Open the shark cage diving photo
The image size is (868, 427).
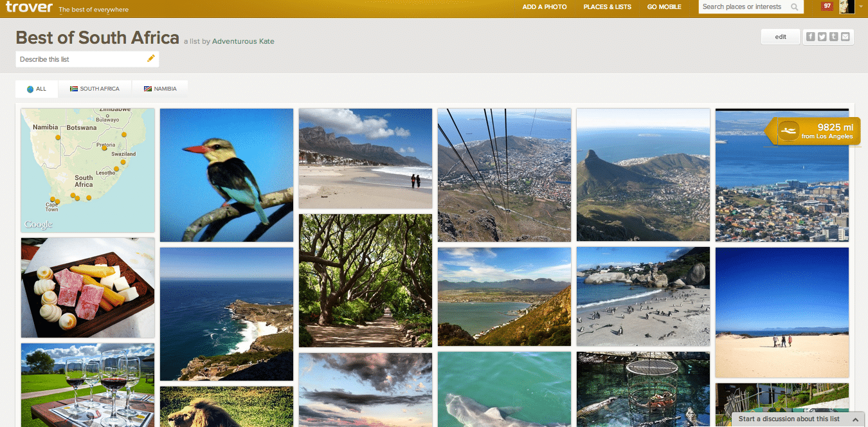643,389
